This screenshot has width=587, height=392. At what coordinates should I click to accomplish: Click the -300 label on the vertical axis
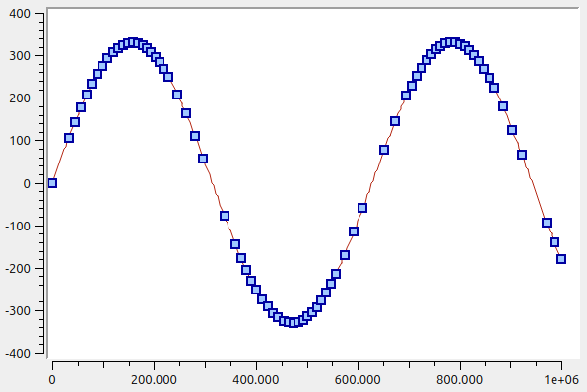click(x=17, y=311)
